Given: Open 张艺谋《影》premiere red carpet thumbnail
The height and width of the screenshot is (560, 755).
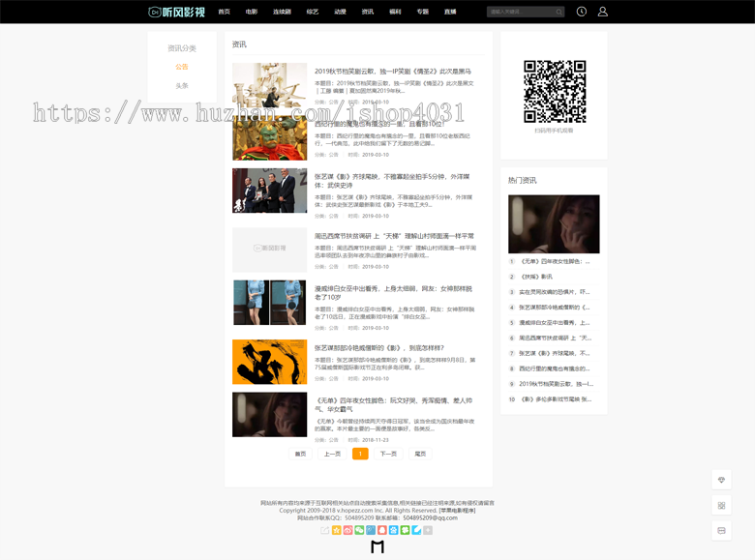Looking at the screenshot, I should (270, 191).
